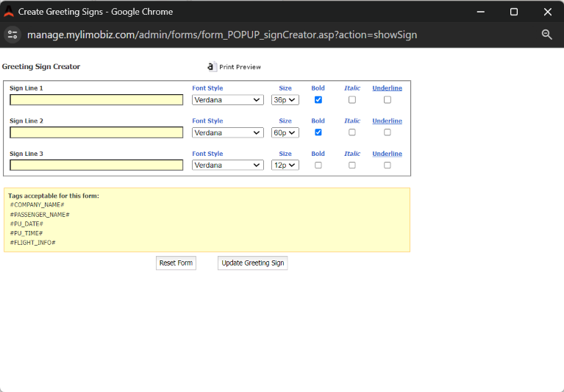
Task: Click Update Greeting Sign button
Action: [252, 263]
